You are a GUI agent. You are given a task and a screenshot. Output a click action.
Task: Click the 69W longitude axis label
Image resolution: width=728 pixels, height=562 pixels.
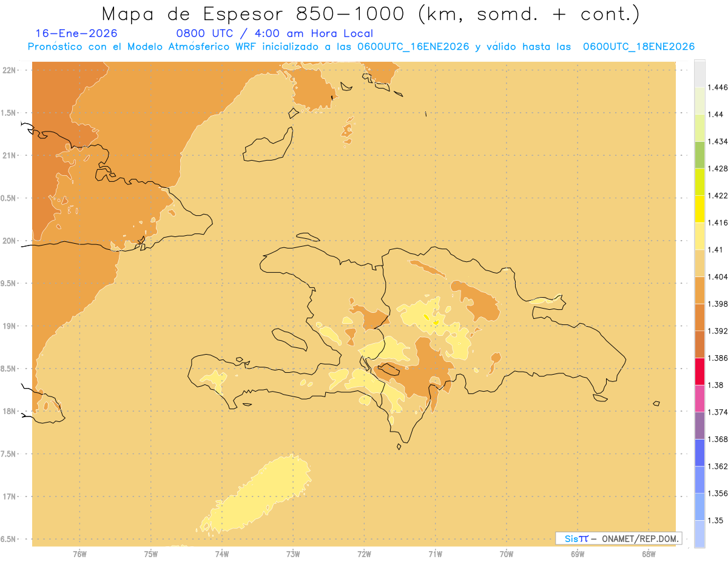click(x=578, y=554)
